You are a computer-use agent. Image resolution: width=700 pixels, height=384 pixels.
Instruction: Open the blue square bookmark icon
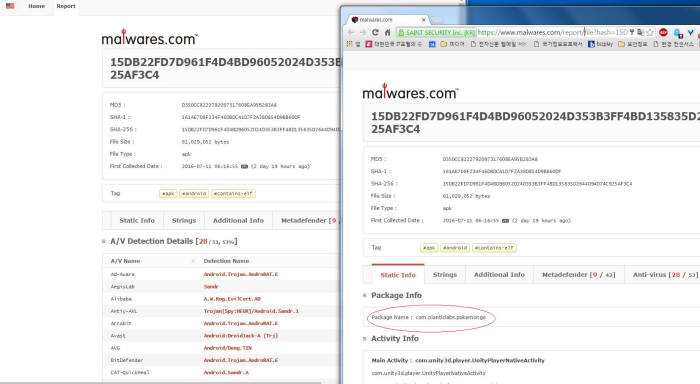point(432,44)
